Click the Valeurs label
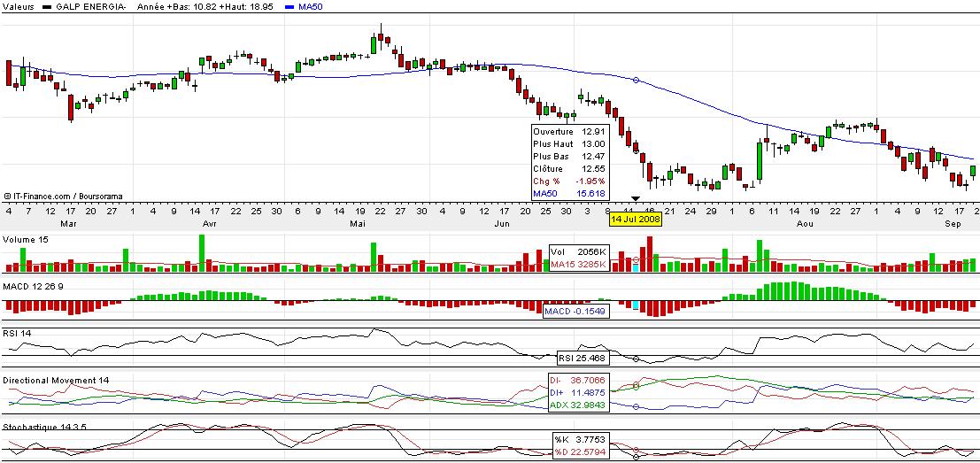Viewport: 980px width, 463px height. pyautogui.click(x=18, y=6)
